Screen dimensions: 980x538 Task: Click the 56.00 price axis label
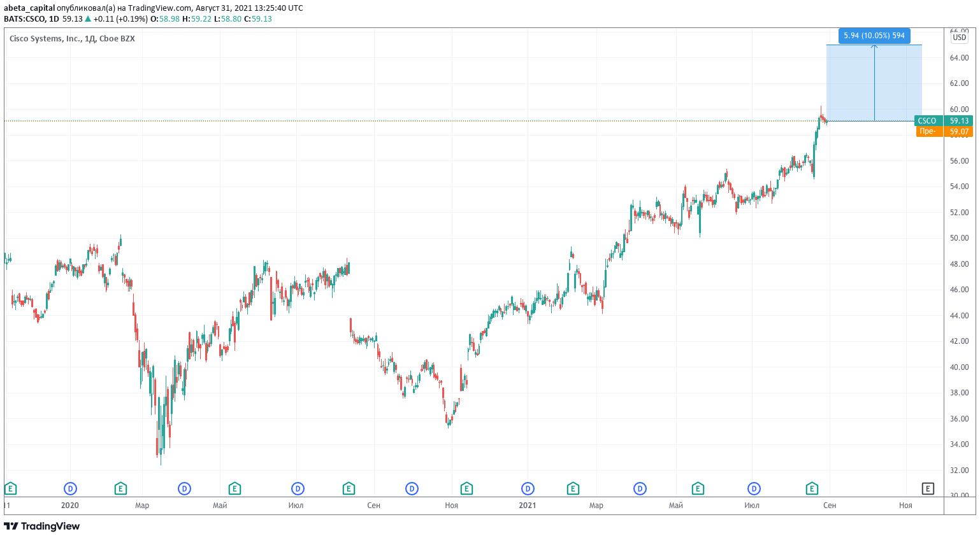pyautogui.click(x=959, y=161)
